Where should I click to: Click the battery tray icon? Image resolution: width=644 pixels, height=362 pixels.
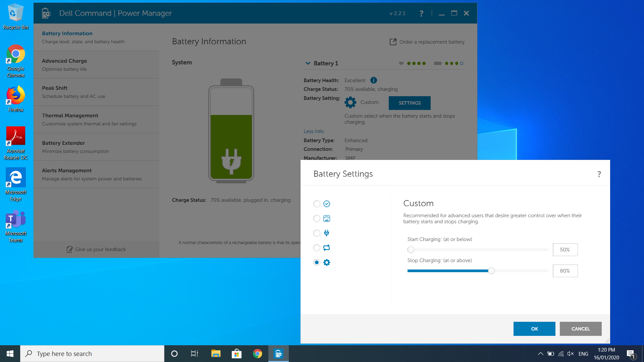tap(550, 354)
